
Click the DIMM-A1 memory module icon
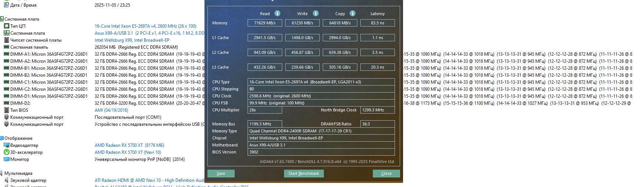[6, 54]
